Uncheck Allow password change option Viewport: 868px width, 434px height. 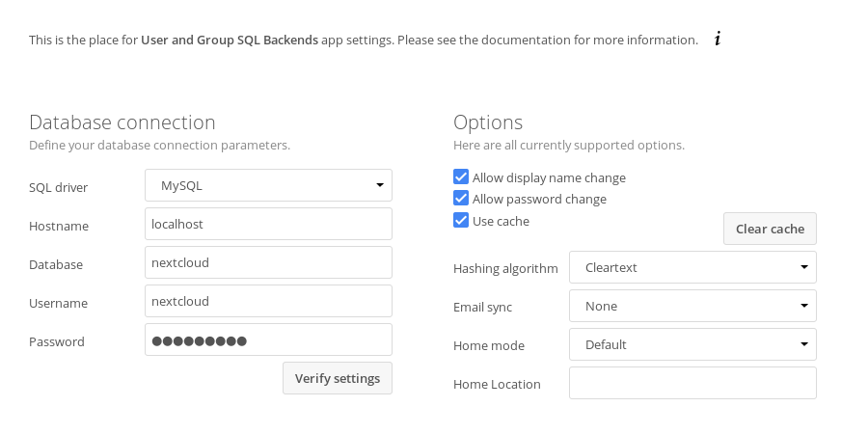tap(461, 199)
